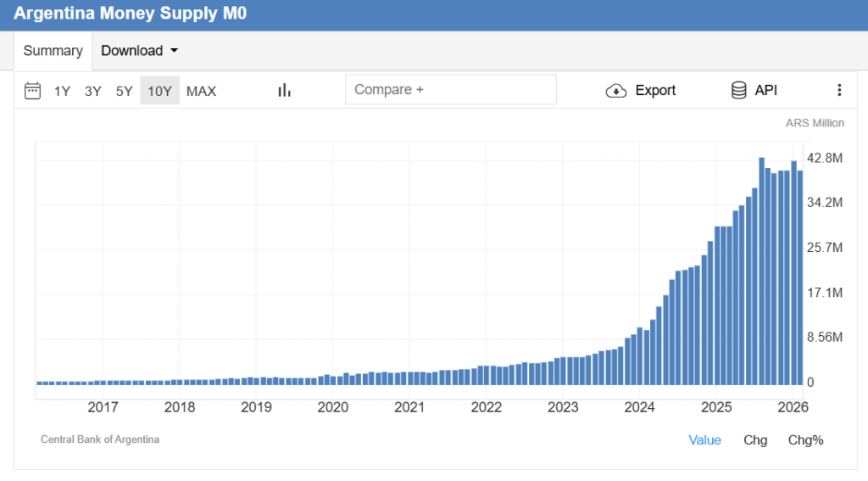The width and height of the screenshot is (868, 481).
Task: Click the tallest bar in mid-2025
Action: point(761,271)
